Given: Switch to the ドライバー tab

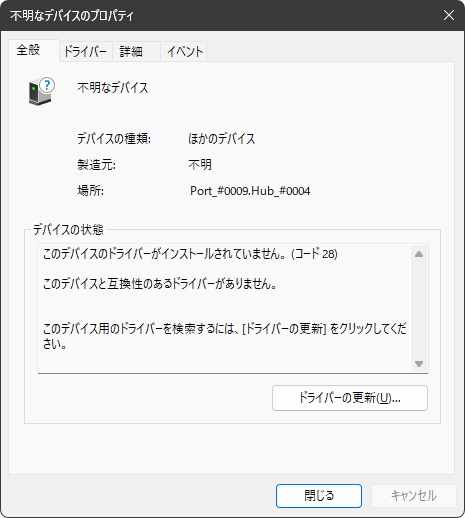Looking at the screenshot, I should pos(86,52).
